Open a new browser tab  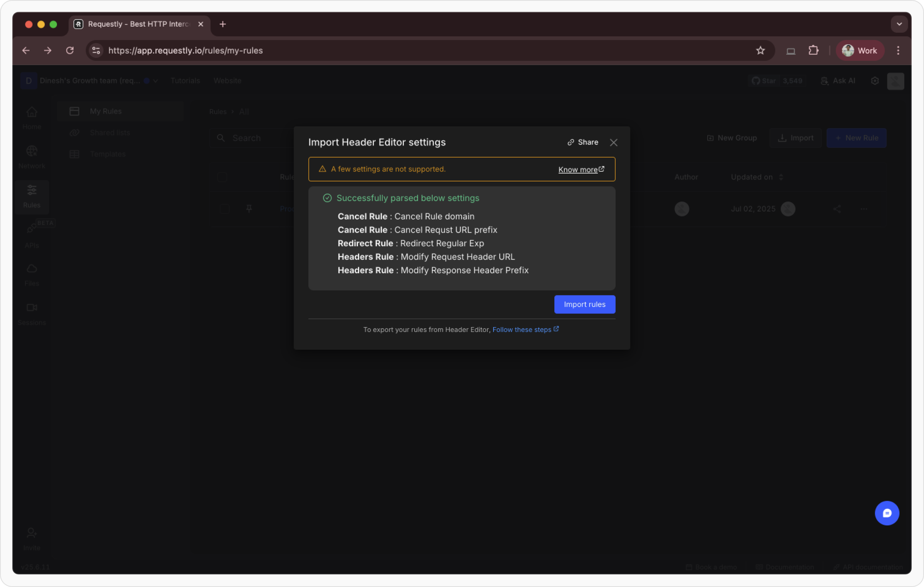(x=223, y=24)
